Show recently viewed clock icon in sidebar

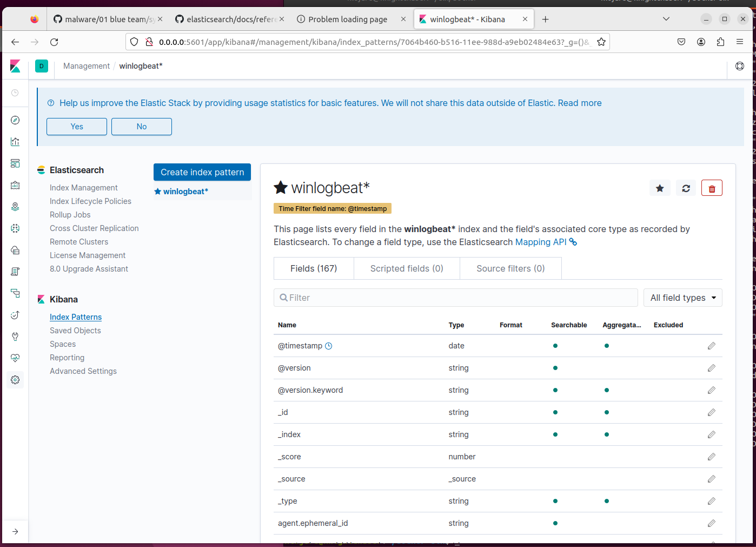(15, 93)
